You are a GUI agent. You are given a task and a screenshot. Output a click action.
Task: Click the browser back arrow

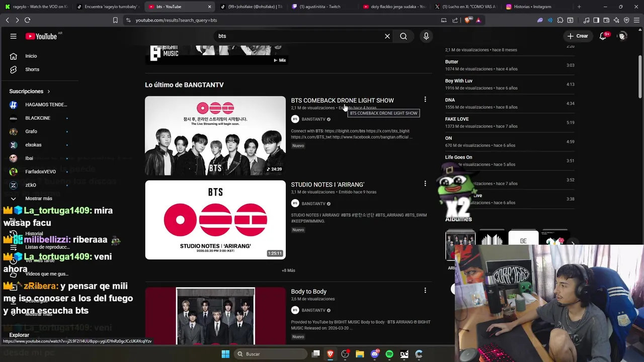click(7, 20)
